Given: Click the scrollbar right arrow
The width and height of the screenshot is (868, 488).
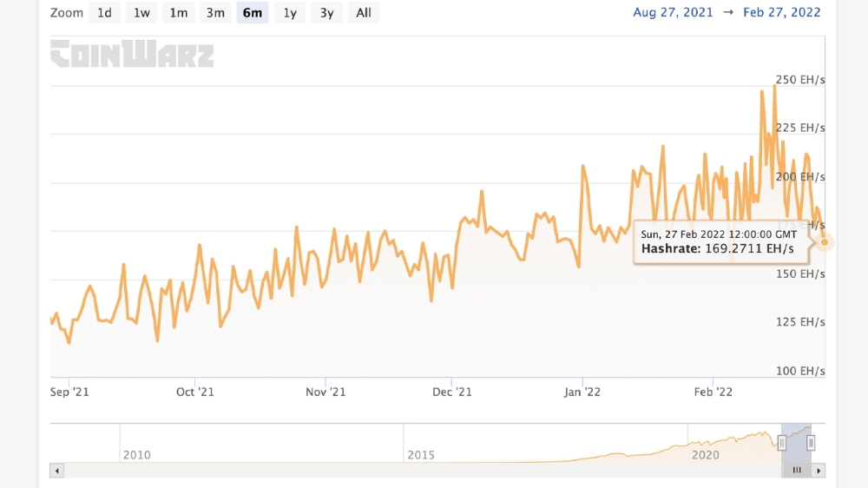Looking at the screenshot, I should point(819,470).
